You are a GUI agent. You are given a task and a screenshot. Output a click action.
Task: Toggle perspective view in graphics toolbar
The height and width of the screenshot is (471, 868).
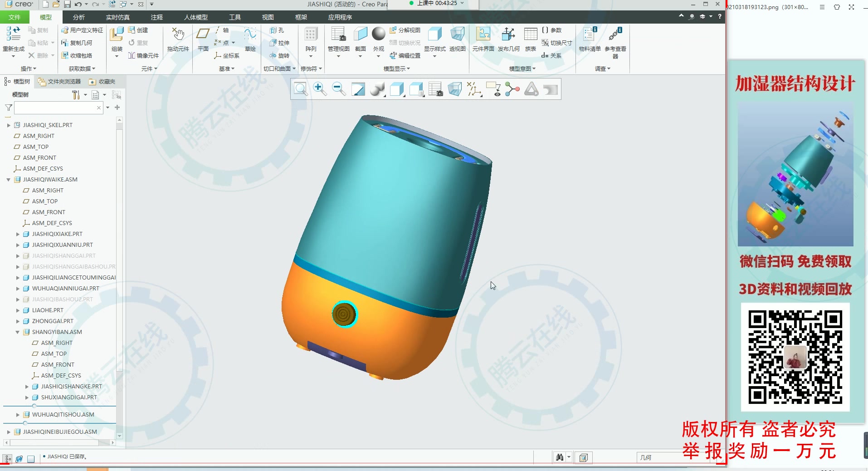click(x=455, y=89)
